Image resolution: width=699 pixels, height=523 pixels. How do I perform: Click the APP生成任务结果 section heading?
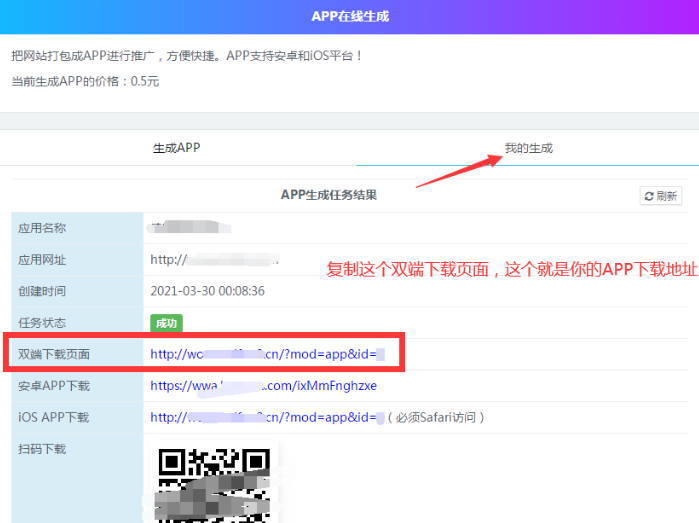coord(329,195)
